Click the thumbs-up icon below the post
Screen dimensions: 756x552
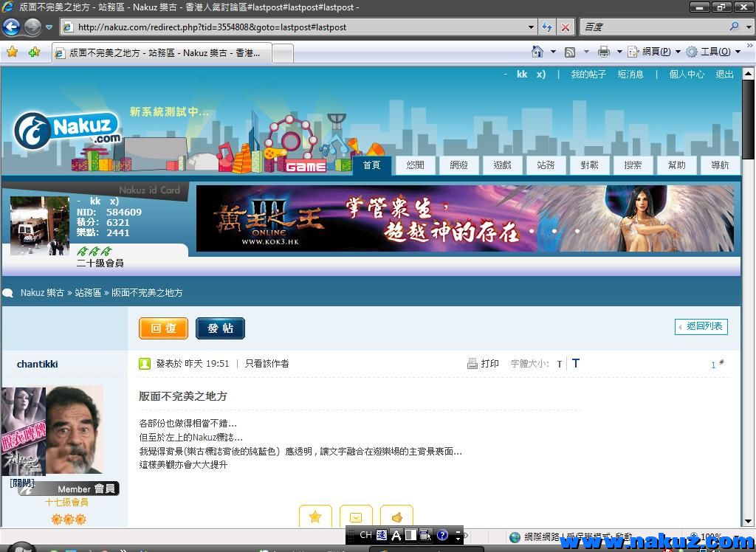[396, 517]
